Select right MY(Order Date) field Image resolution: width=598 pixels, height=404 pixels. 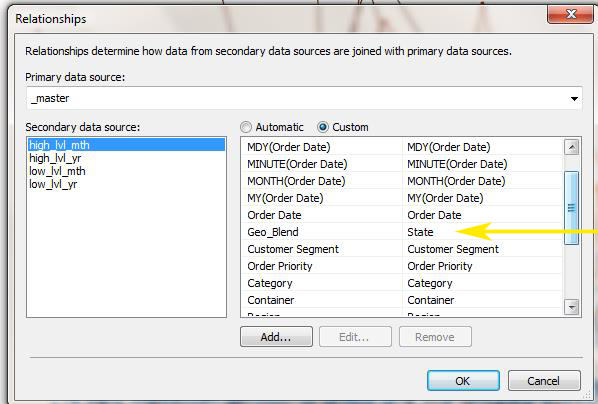(x=445, y=198)
